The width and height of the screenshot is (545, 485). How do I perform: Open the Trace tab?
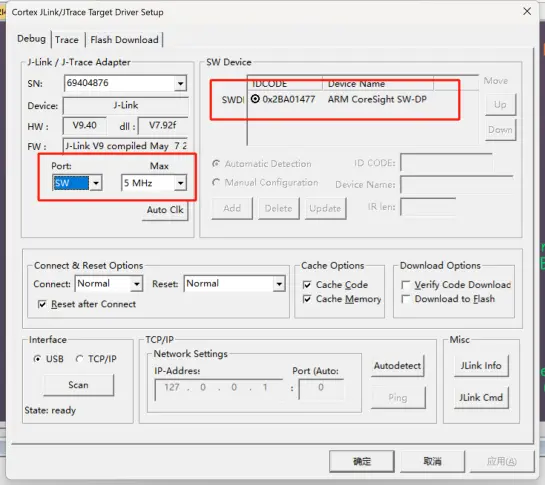pyautogui.click(x=67, y=40)
